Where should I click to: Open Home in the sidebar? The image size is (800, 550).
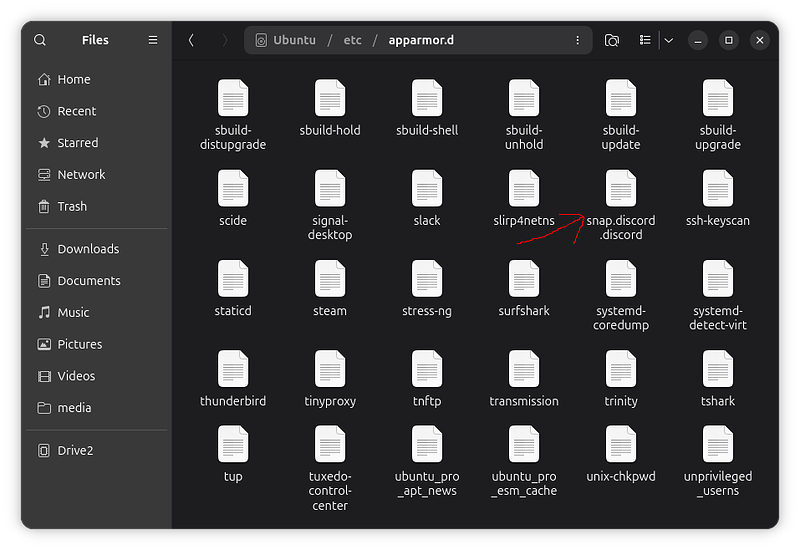coord(73,79)
